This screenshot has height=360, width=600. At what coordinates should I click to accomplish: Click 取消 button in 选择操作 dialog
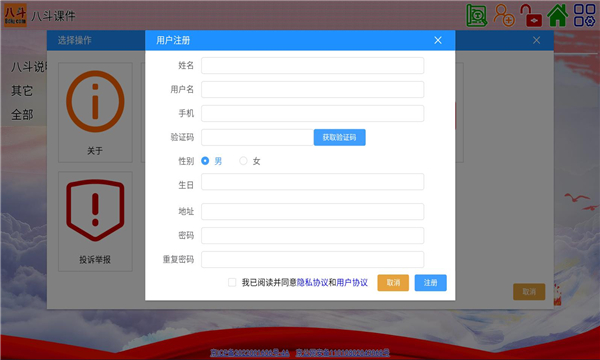pyautogui.click(x=529, y=292)
